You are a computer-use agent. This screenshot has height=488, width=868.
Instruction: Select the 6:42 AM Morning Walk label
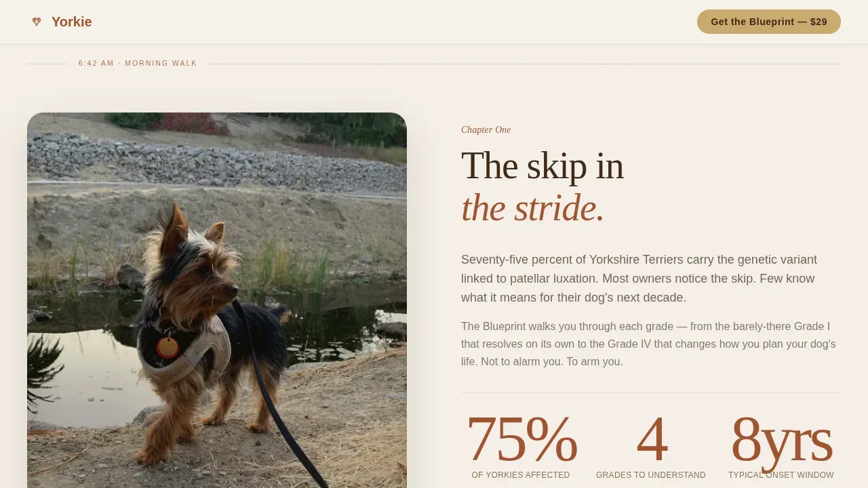(138, 63)
